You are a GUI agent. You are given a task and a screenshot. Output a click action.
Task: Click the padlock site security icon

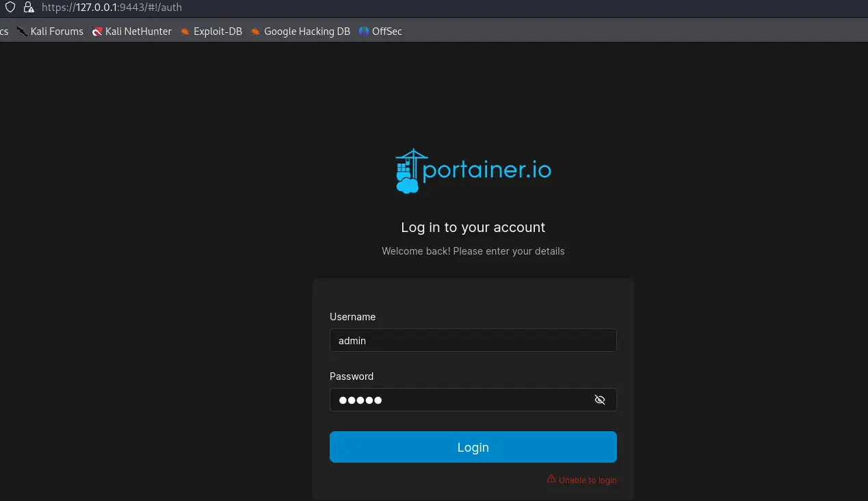[28, 8]
